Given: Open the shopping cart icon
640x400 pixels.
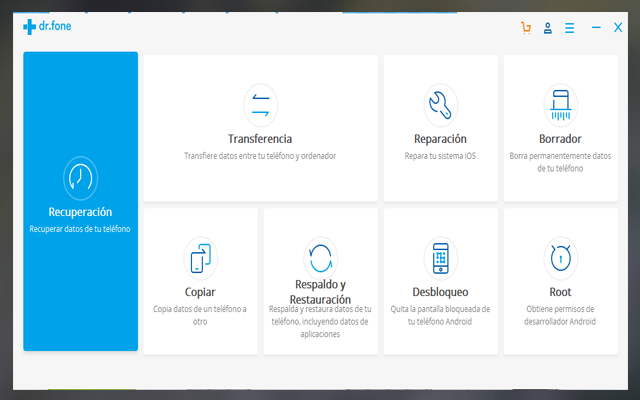Looking at the screenshot, I should point(526,28).
